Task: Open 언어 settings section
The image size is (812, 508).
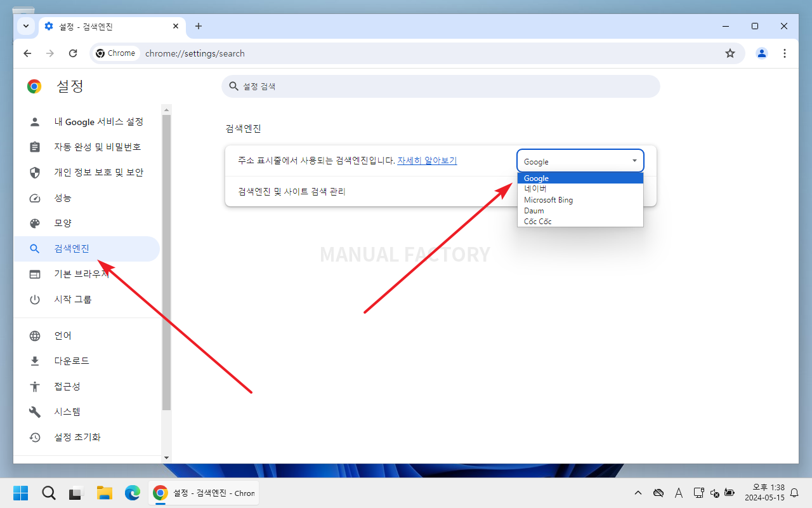Action: pos(87,336)
